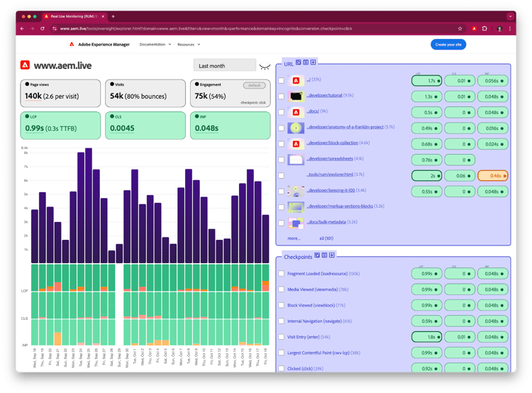
Task: Tick the tools/rum/explorer.html checkbox
Action: (282, 176)
